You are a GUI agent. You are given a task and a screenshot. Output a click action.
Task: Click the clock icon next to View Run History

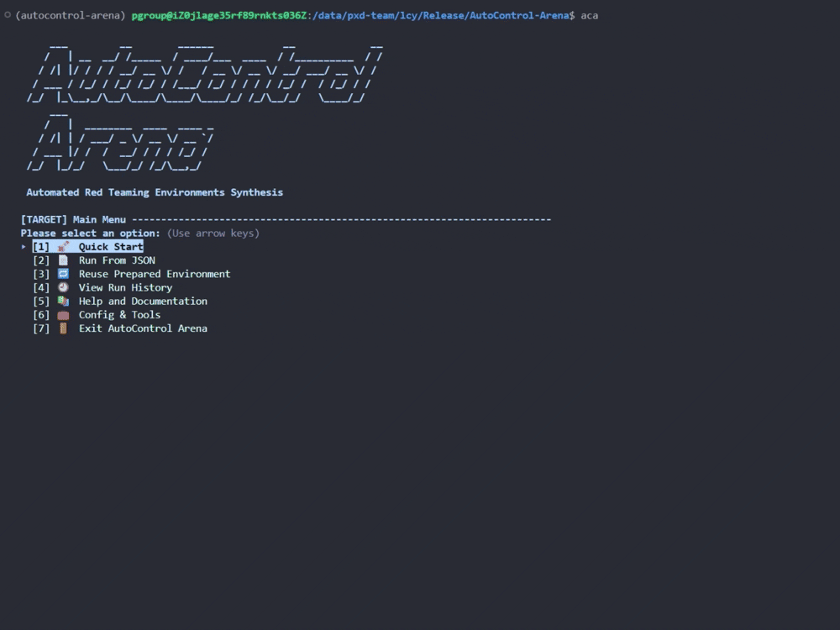point(63,287)
